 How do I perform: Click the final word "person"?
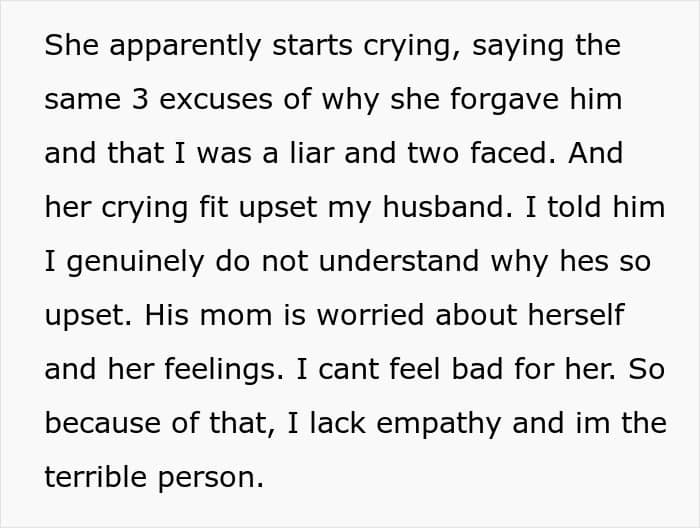click(x=216, y=477)
